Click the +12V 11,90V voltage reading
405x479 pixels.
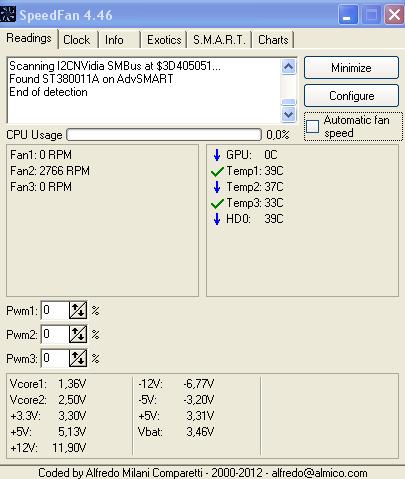point(48,448)
